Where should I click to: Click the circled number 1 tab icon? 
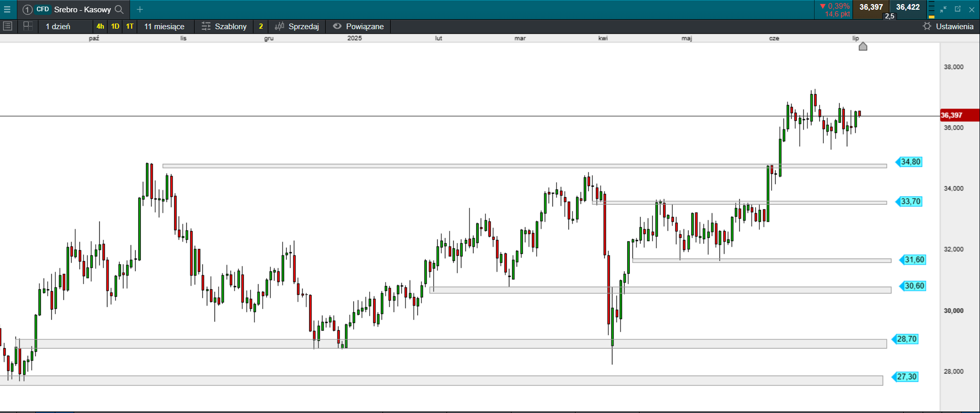coord(27,10)
